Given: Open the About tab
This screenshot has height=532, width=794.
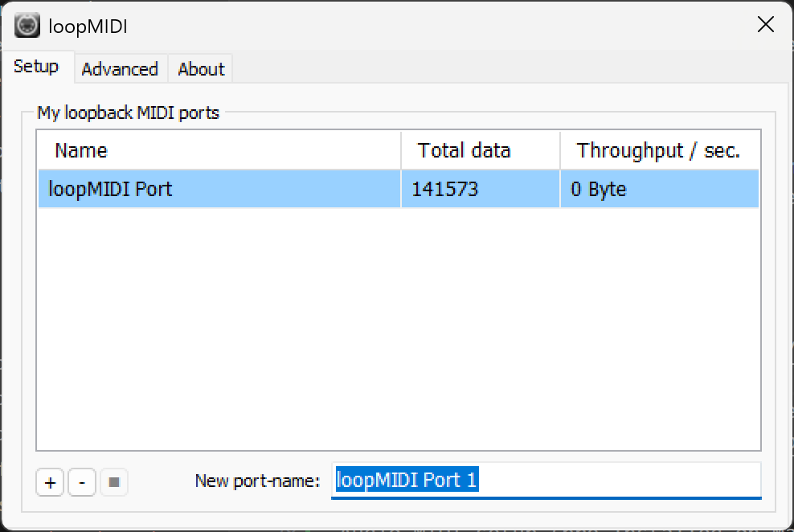Looking at the screenshot, I should point(201,69).
